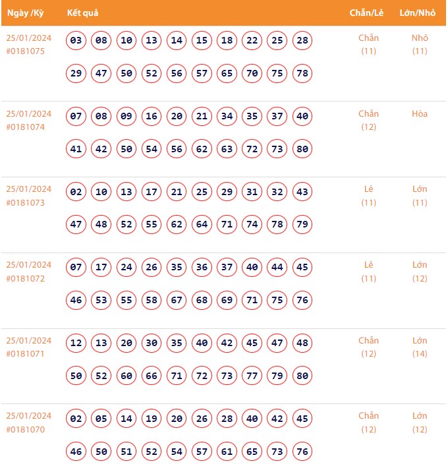Click draw ID #0181072

pos(26,279)
